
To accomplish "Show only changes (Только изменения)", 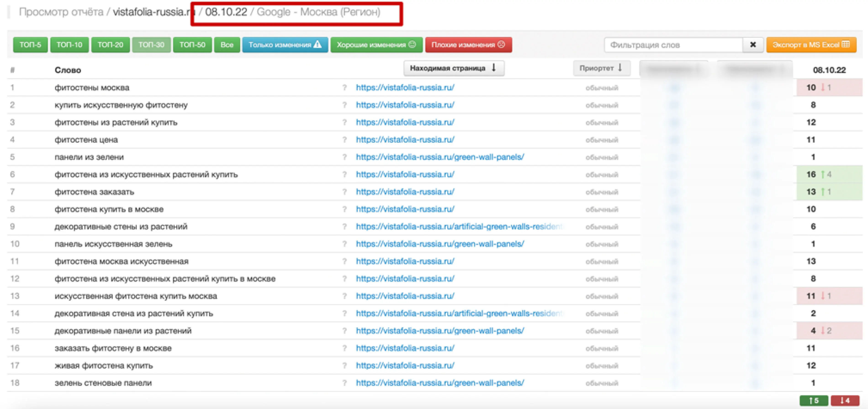I will [x=285, y=45].
